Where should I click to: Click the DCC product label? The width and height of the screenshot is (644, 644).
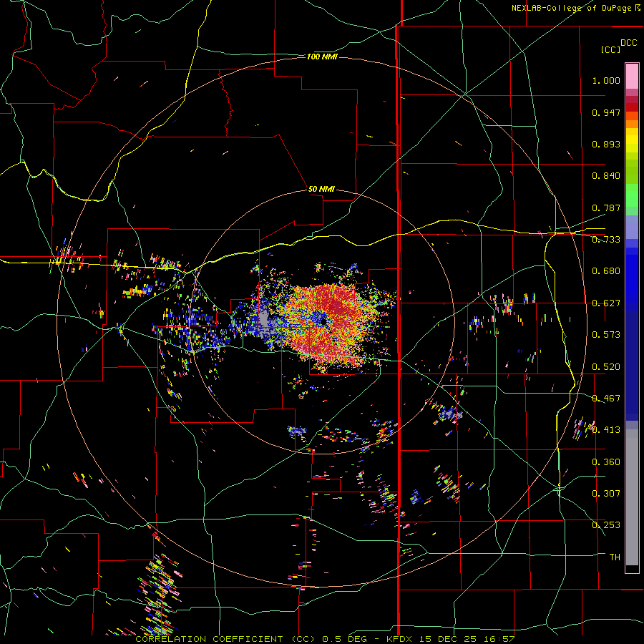629,43
